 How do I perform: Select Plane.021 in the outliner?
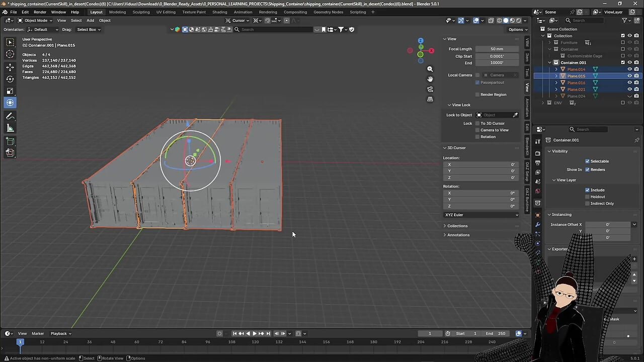[576, 89]
